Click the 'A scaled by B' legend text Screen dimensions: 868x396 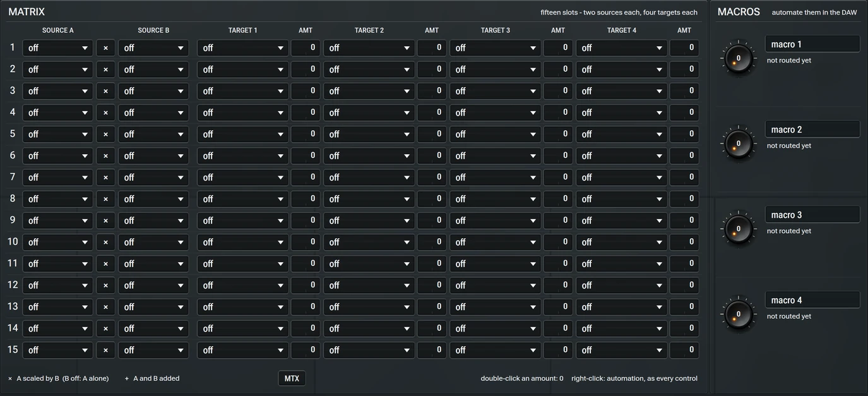tap(38, 378)
